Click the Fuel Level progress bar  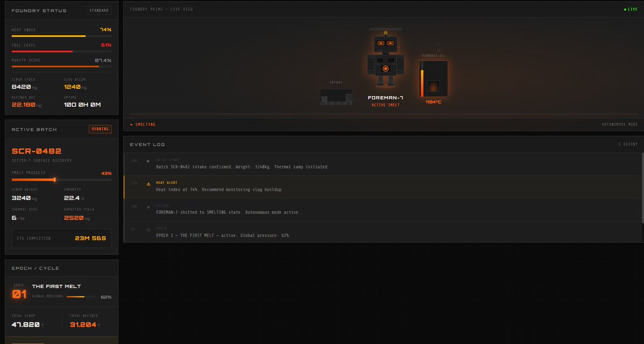coord(61,52)
